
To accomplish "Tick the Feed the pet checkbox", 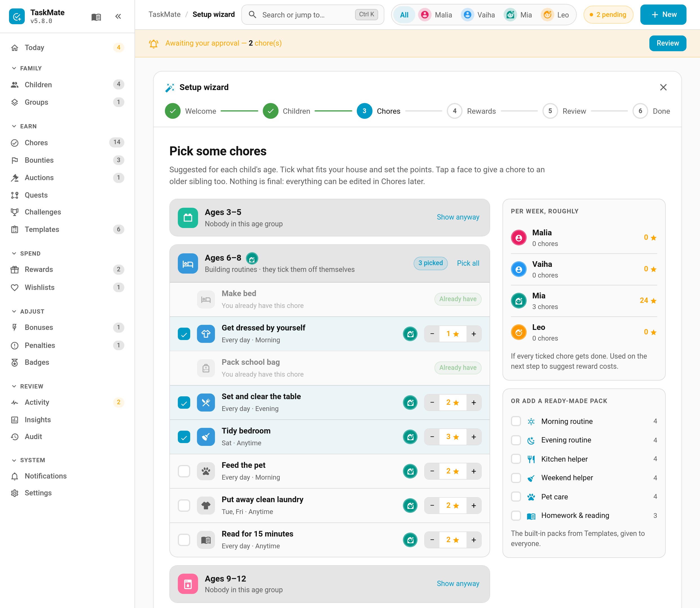I will tap(184, 471).
